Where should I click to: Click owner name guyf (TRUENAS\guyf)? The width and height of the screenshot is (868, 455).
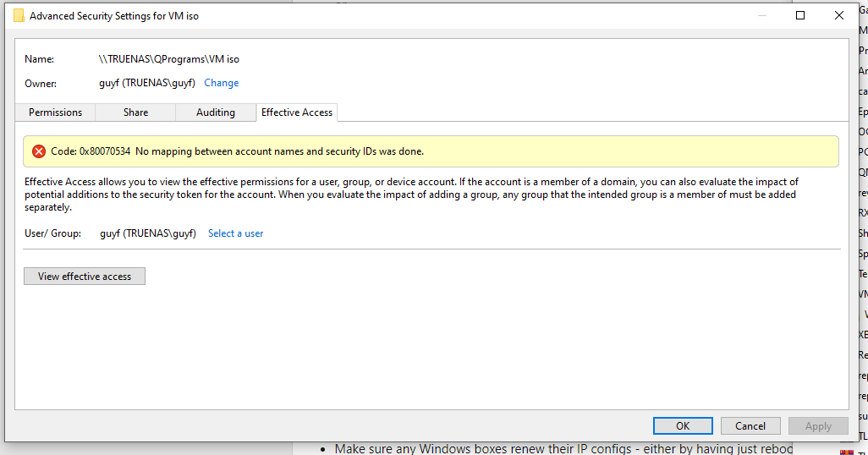(x=147, y=83)
